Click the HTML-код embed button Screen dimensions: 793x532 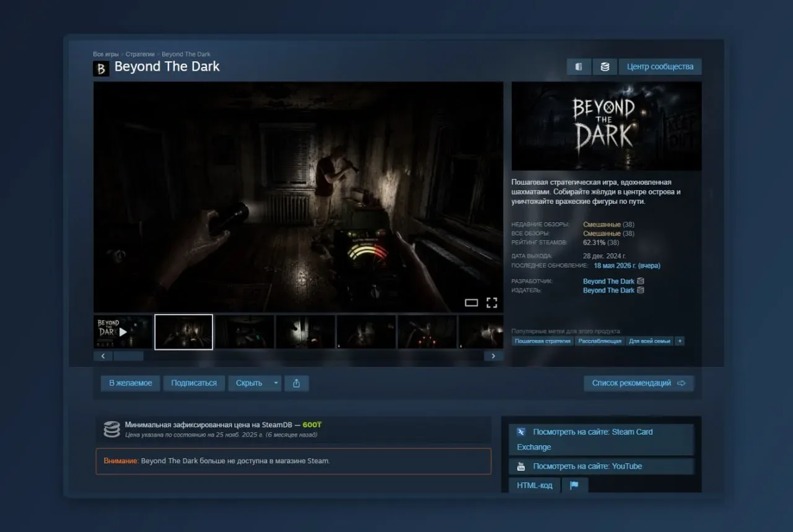click(x=535, y=486)
